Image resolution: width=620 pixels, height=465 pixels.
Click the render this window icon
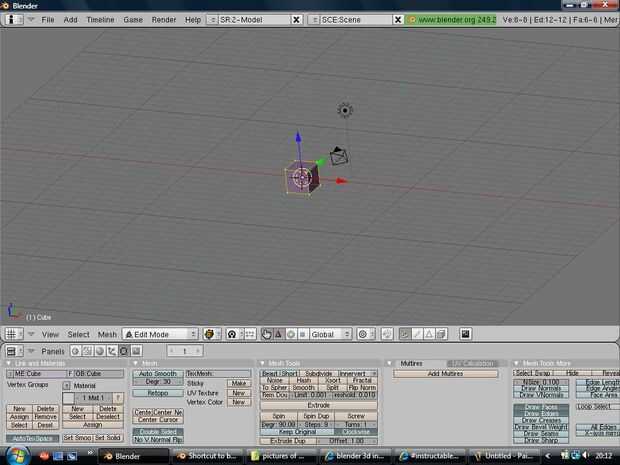pyautogui.click(x=466, y=334)
